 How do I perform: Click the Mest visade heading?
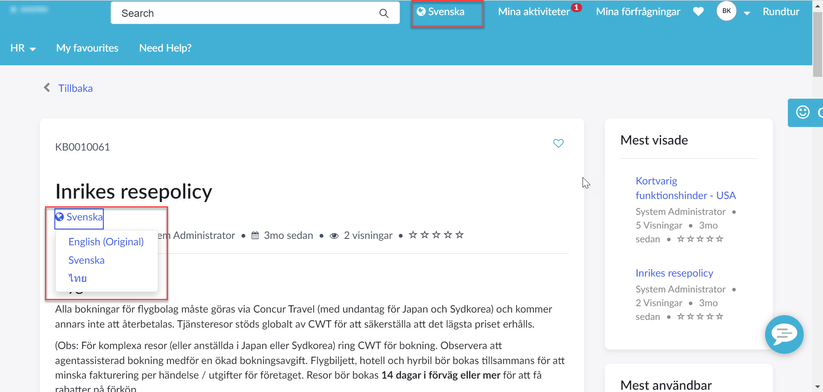point(654,140)
